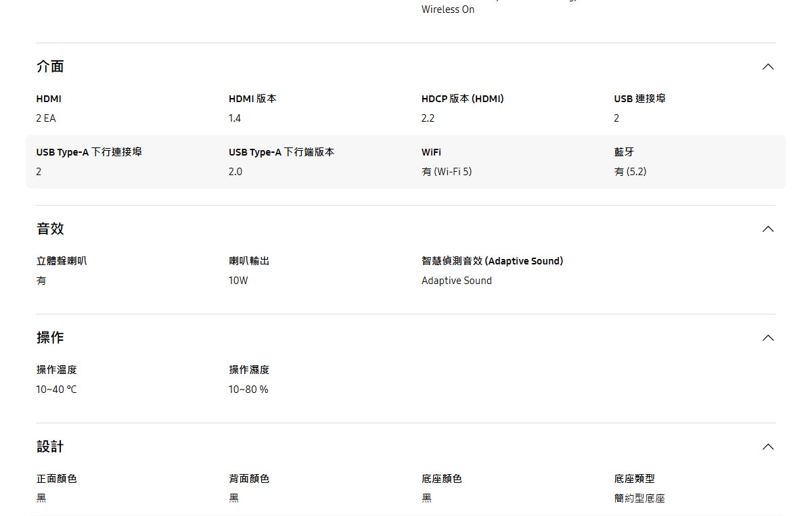Click the 操作 section title

pos(49,337)
